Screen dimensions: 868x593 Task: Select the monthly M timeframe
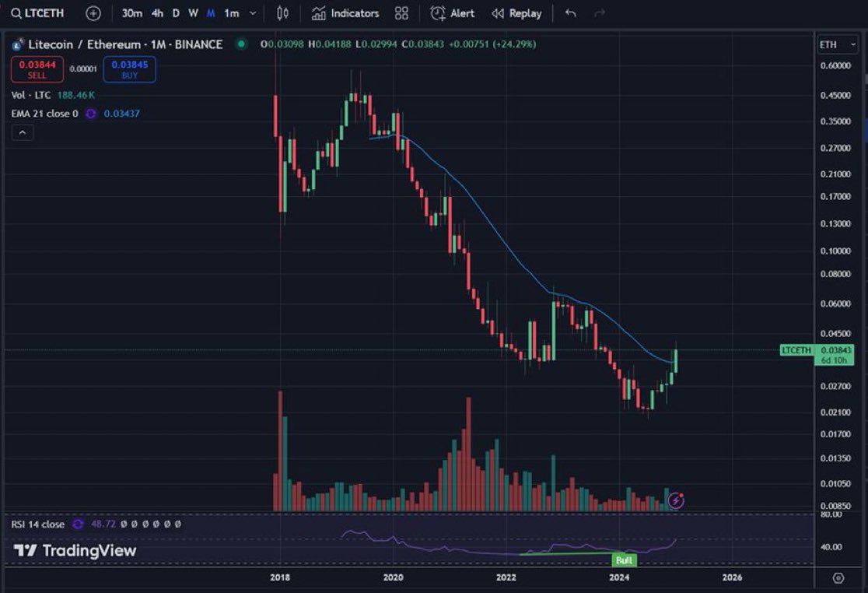[211, 13]
